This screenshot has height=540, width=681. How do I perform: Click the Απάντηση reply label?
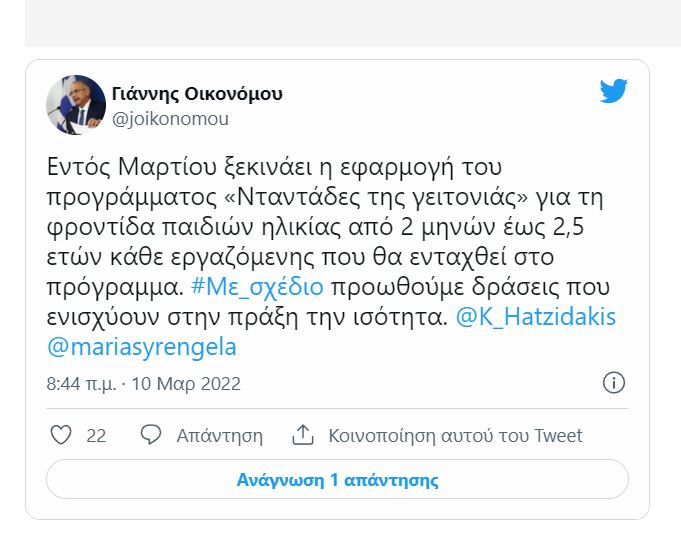point(219,436)
